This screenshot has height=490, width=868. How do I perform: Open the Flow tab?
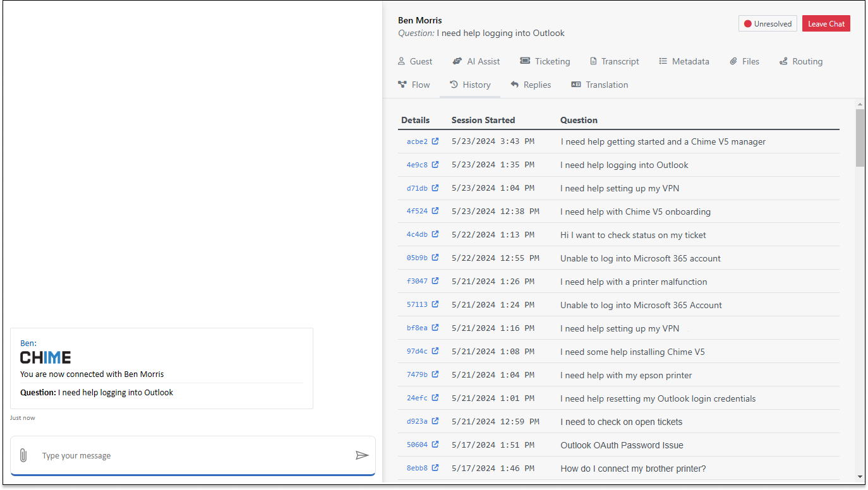pos(414,85)
